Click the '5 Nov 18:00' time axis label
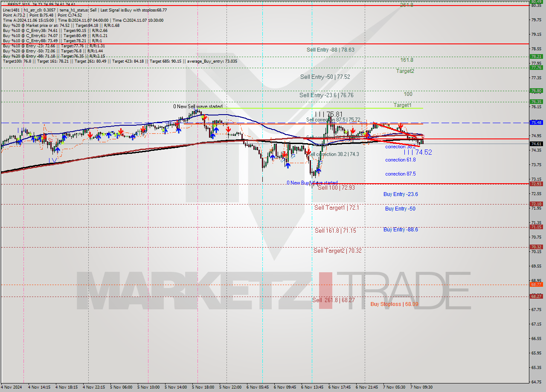This screenshot has width=546, height=392. pyautogui.click(x=203, y=387)
